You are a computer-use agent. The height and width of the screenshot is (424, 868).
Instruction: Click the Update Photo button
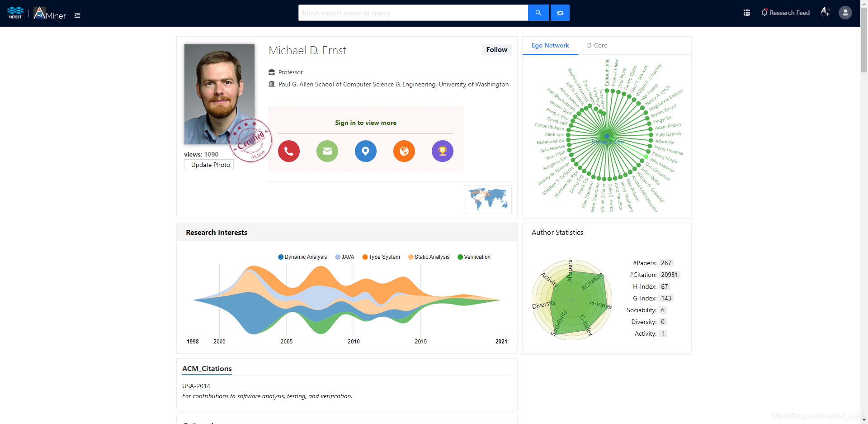209,165
